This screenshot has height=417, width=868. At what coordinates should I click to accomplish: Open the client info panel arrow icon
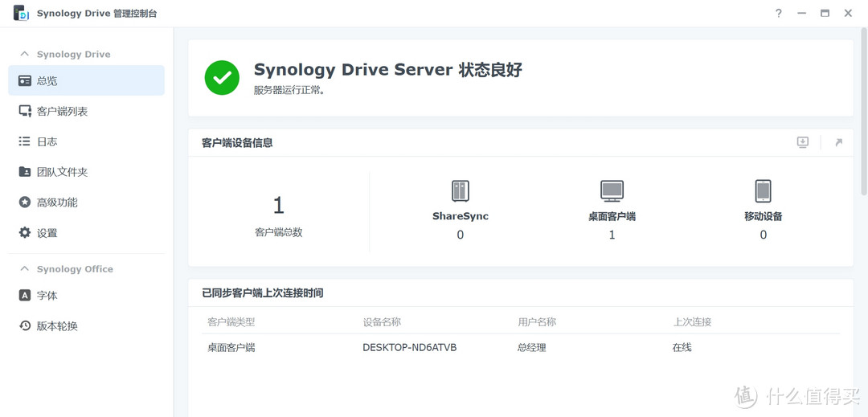click(838, 142)
